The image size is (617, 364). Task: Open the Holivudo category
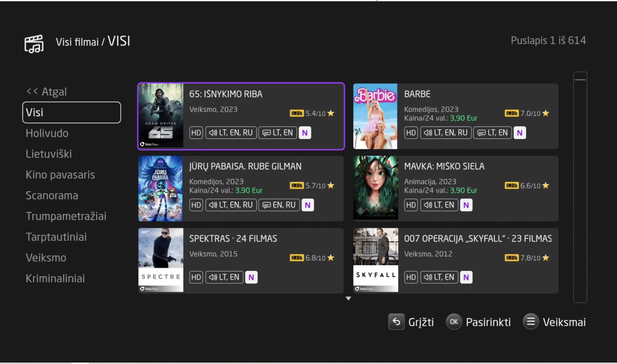tap(47, 133)
